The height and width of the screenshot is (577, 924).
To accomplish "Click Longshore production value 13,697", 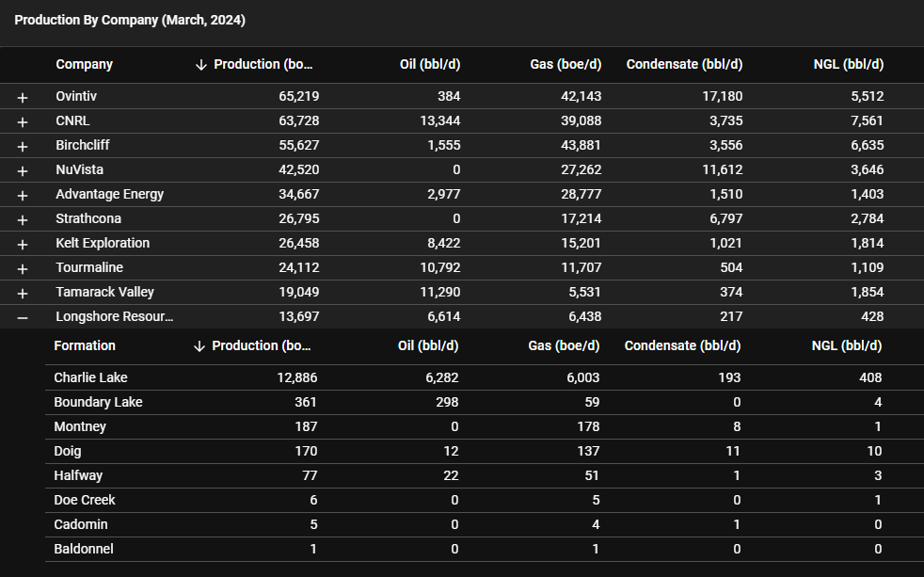I will click(x=299, y=316).
